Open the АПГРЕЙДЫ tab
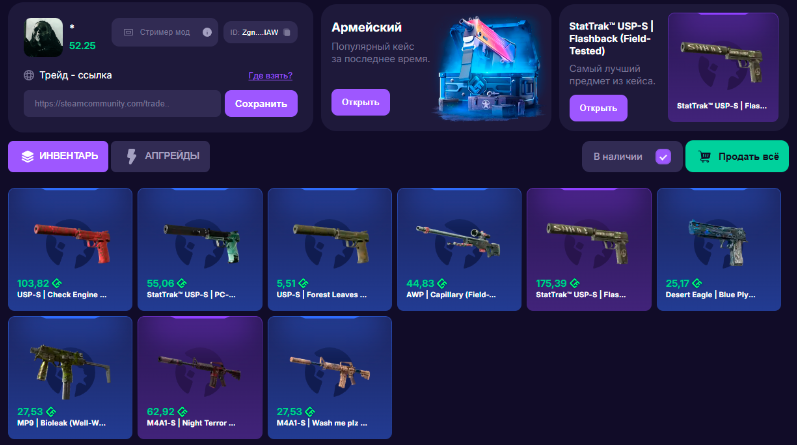 160,156
